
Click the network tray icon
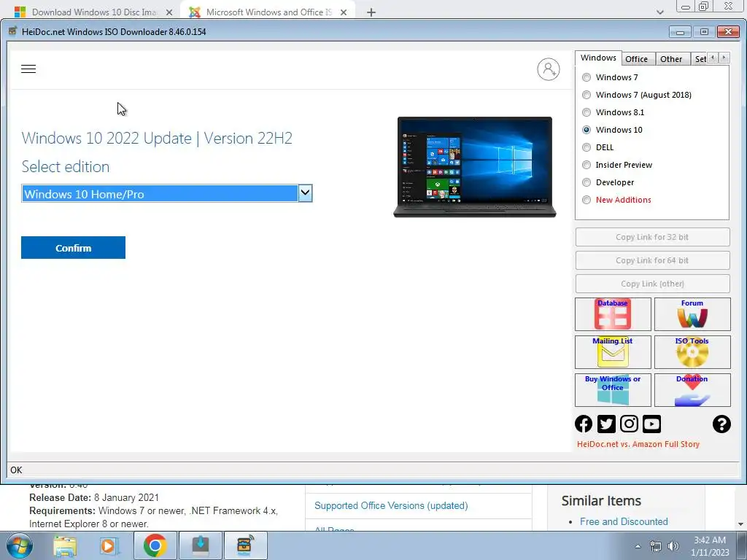coord(656,546)
